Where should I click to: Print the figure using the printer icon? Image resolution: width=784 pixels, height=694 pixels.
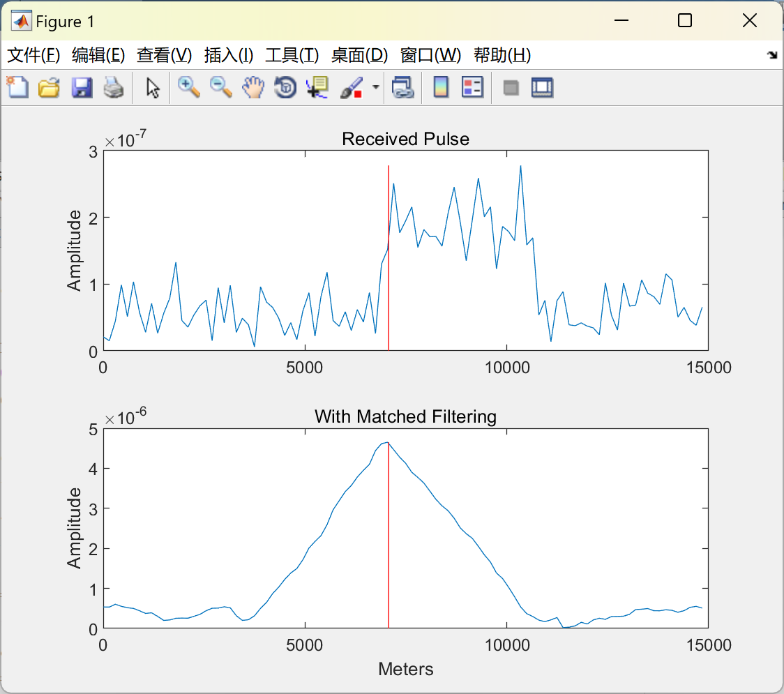pyautogui.click(x=114, y=87)
